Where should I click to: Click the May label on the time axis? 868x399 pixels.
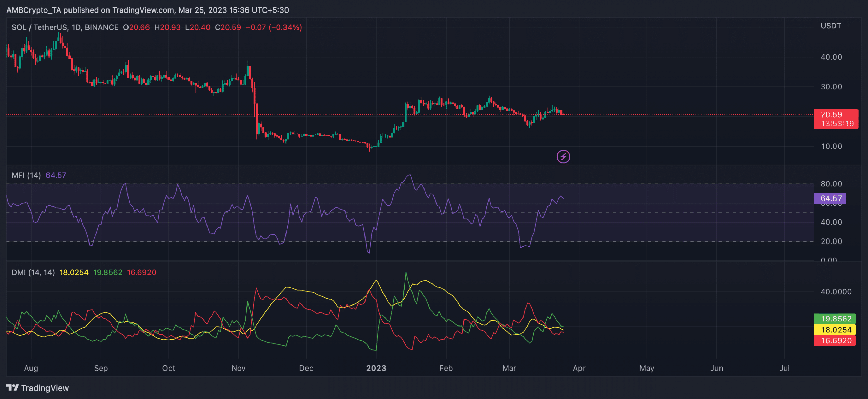coord(647,368)
